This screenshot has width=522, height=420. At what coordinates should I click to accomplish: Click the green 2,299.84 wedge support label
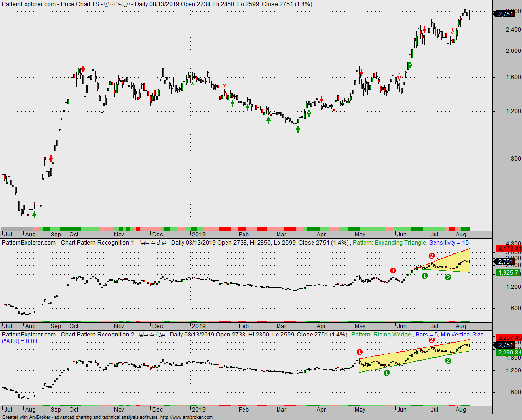click(x=509, y=353)
